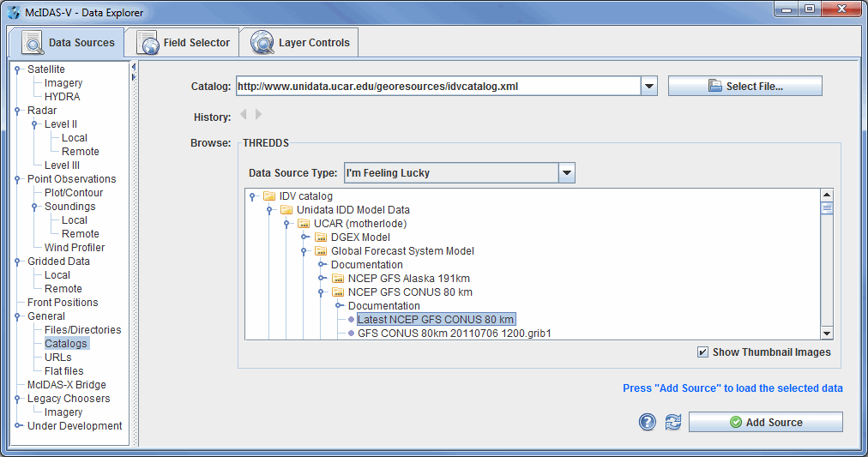
Task: Click the history forward arrow
Action: [x=258, y=115]
